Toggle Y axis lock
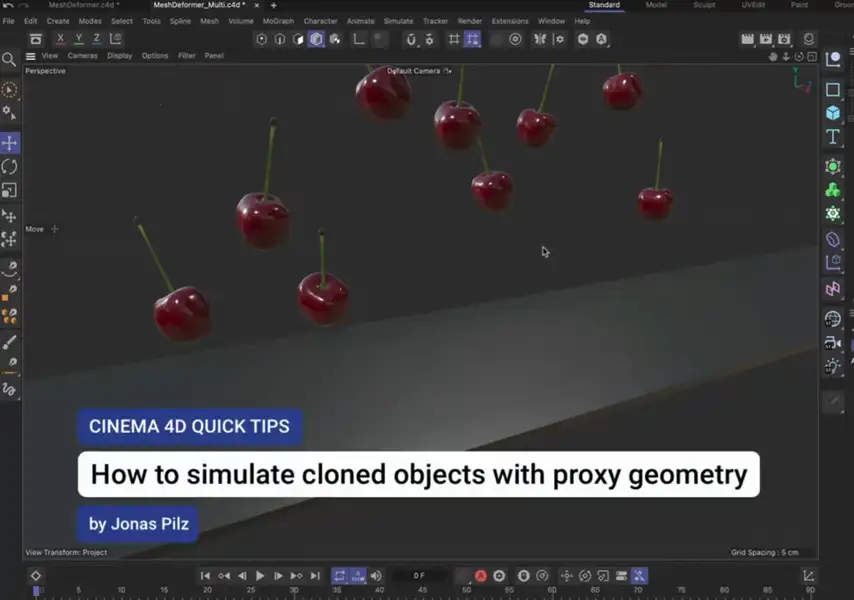 (x=78, y=39)
